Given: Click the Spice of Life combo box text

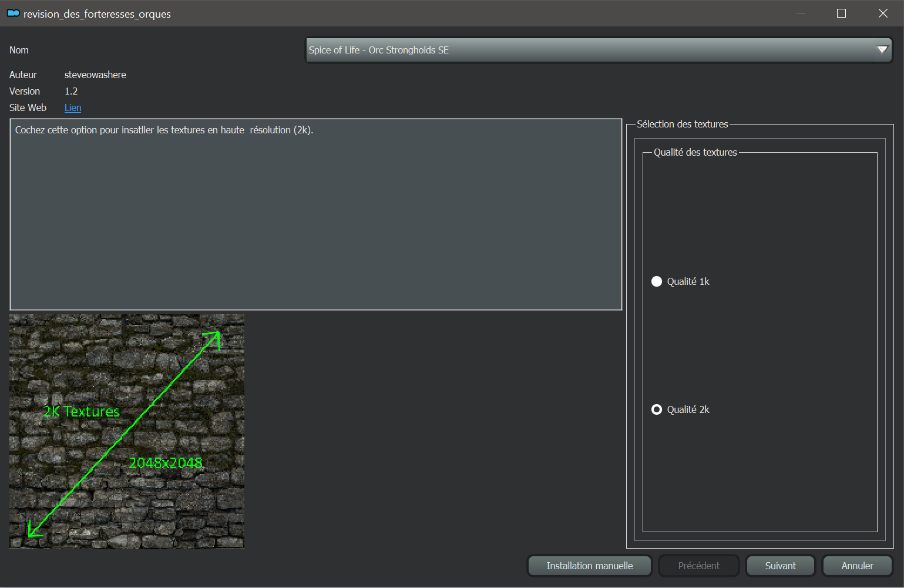Looking at the screenshot, I should 379,50.
